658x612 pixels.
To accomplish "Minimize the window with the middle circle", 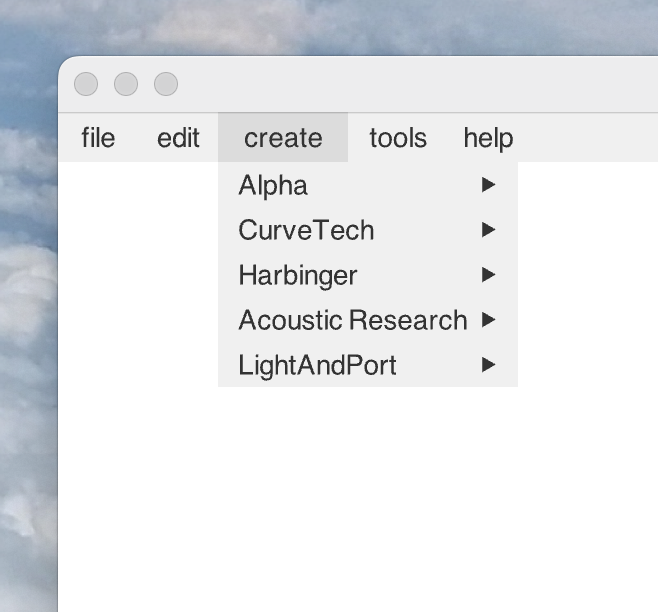I will pyautogui.click(x=126, y=85).
